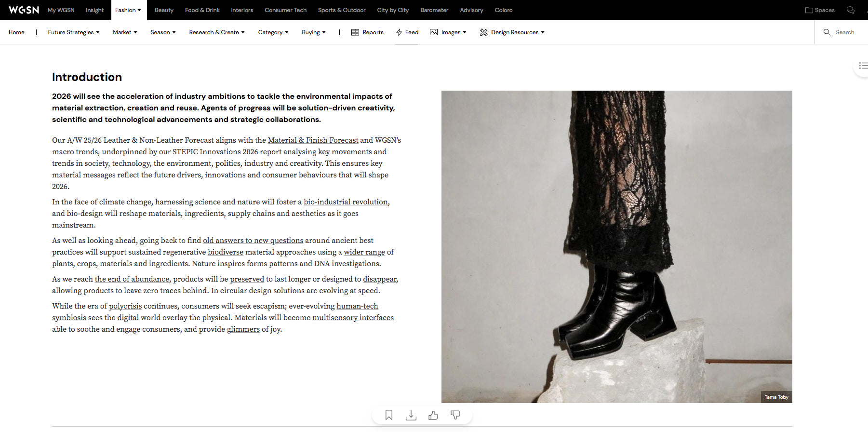This screenshot has width=868, height=432.
Task: Click the black boots photo
Action: pyautogui.click(x=616, y=246)
